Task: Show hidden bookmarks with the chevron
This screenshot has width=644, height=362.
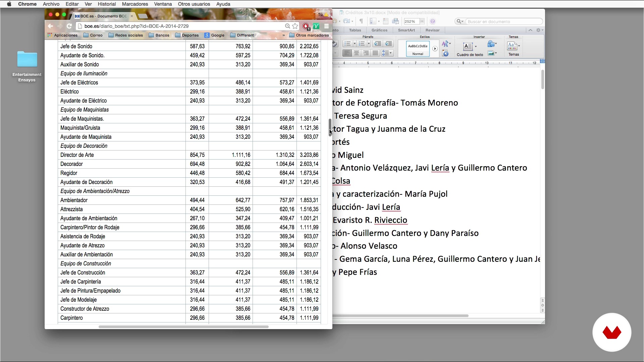Action: coord(283,35)
